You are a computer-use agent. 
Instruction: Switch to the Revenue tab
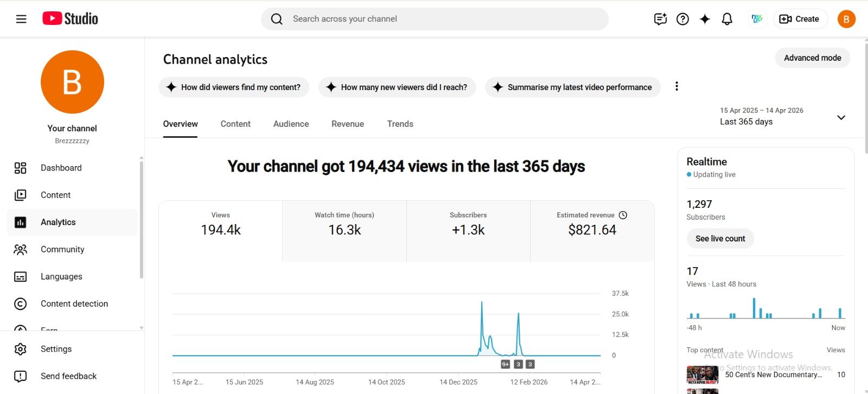click(x=347, y=124)
